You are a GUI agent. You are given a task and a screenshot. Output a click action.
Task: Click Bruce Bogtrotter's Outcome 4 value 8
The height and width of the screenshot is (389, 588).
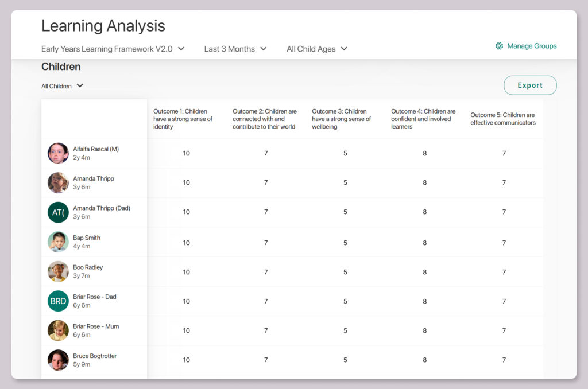(x=425, y=360)
